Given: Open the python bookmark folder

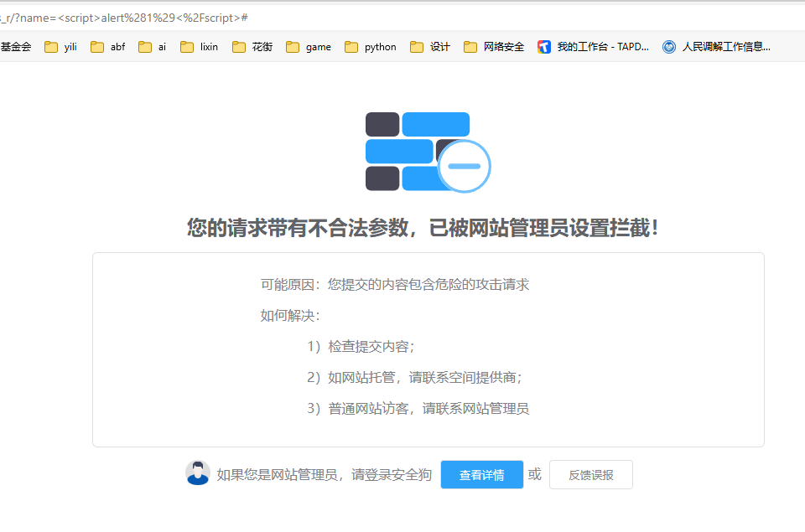Looking at the screenshot, I should tap(371, 47).
